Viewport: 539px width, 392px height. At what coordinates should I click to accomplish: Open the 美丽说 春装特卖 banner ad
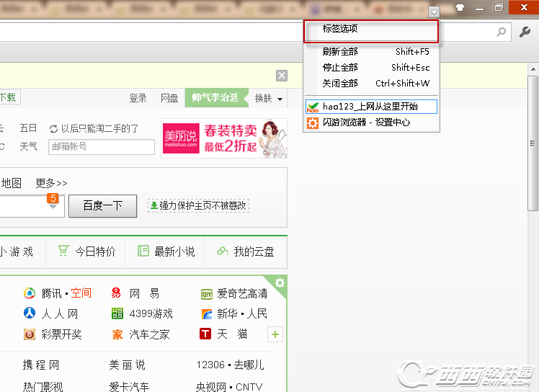[224, 138]
